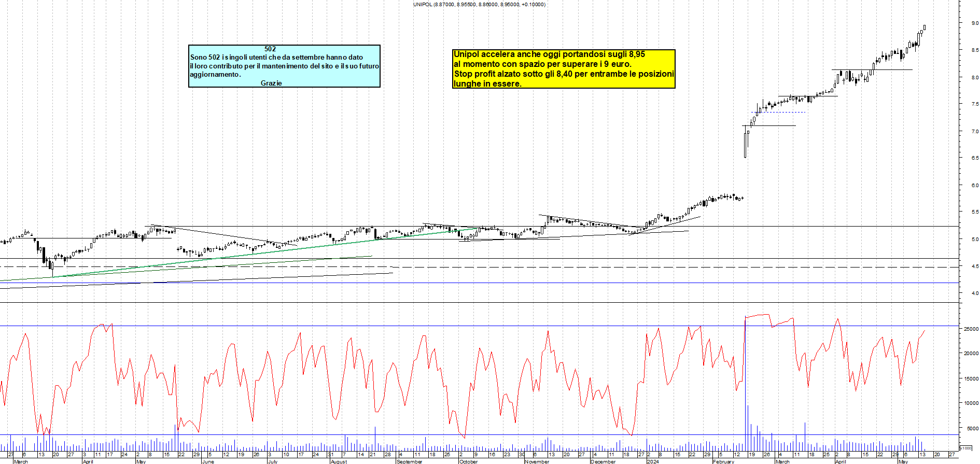The height and width of the screenshot is (464, 980).
Task: Click the 8.5 price axis label
Action: pyautogui.click(x=975, y=50)
